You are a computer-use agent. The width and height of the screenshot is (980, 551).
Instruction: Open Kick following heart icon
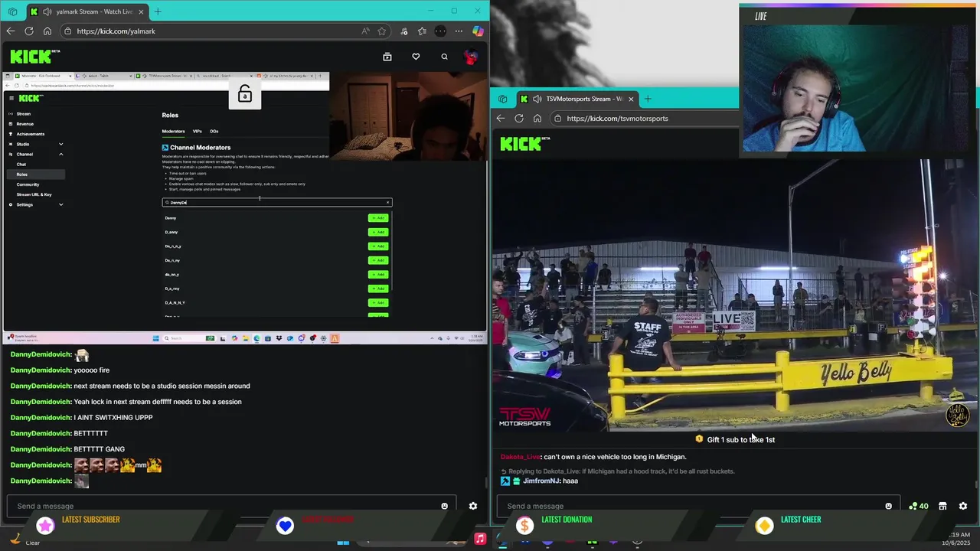pyautogui.click(x=416, y=57)
